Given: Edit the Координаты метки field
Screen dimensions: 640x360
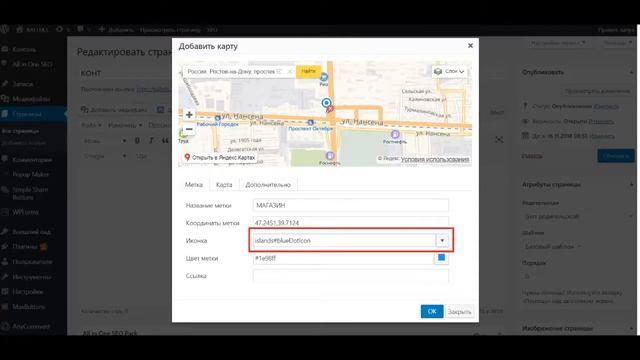Looking at the screenshot, I should pyautogui.click(x=351, y=222).
